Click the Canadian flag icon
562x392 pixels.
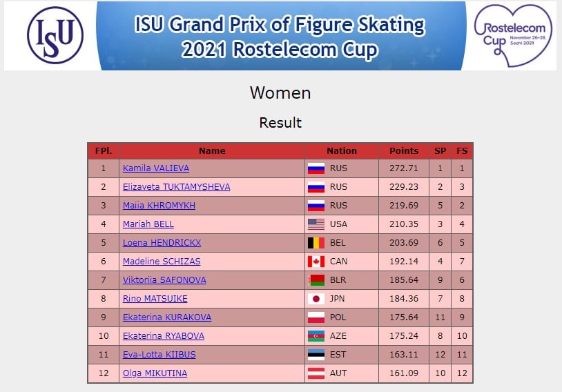point(316,262)
